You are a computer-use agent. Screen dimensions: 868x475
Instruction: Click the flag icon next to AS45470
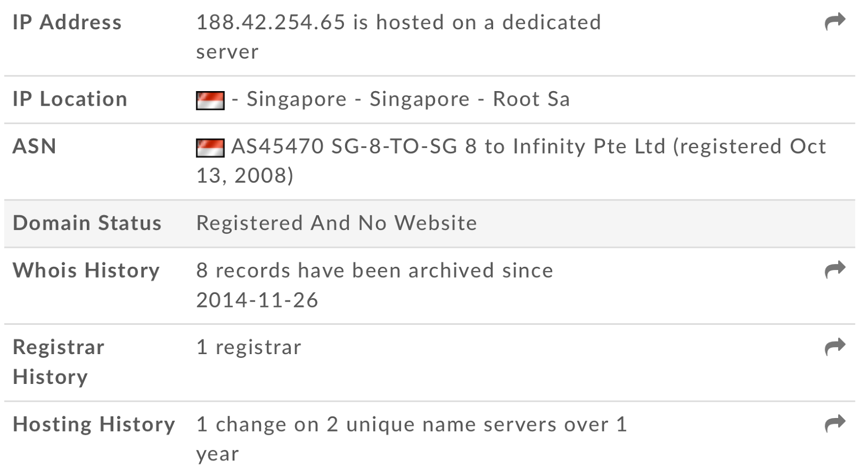(210, 147)
